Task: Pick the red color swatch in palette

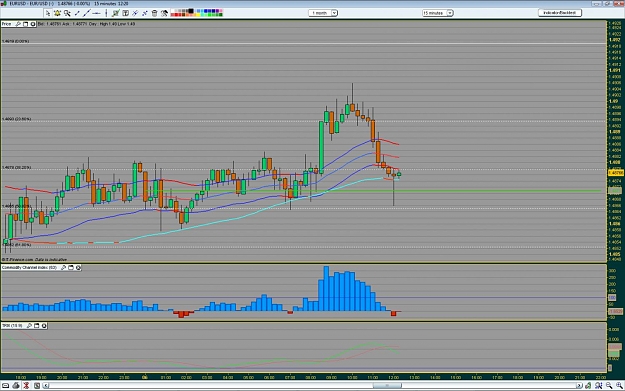Action: tap(177, 15)
